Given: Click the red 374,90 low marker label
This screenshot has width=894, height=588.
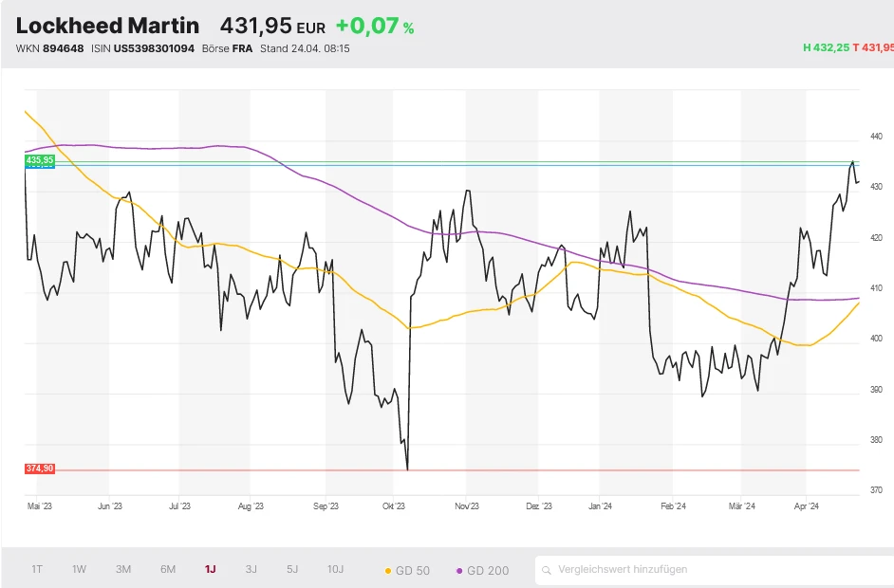Looking at the screenshot, I should (39, 468).
